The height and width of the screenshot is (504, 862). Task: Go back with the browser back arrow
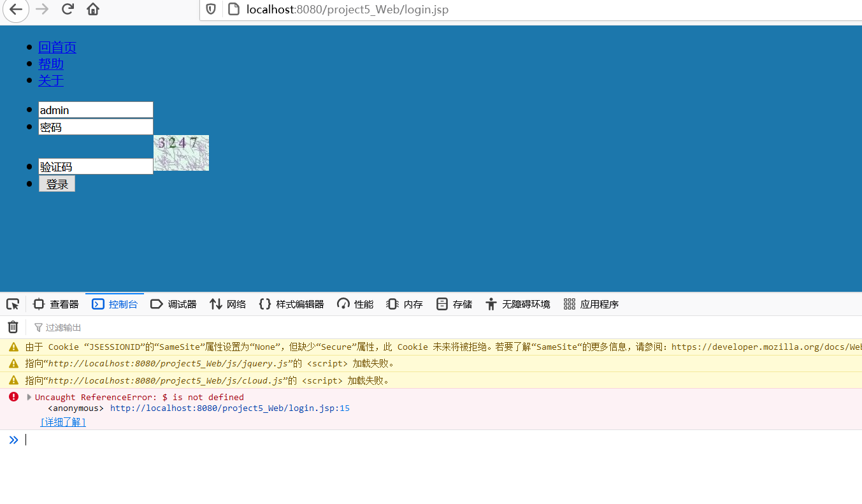coord(15,9)
